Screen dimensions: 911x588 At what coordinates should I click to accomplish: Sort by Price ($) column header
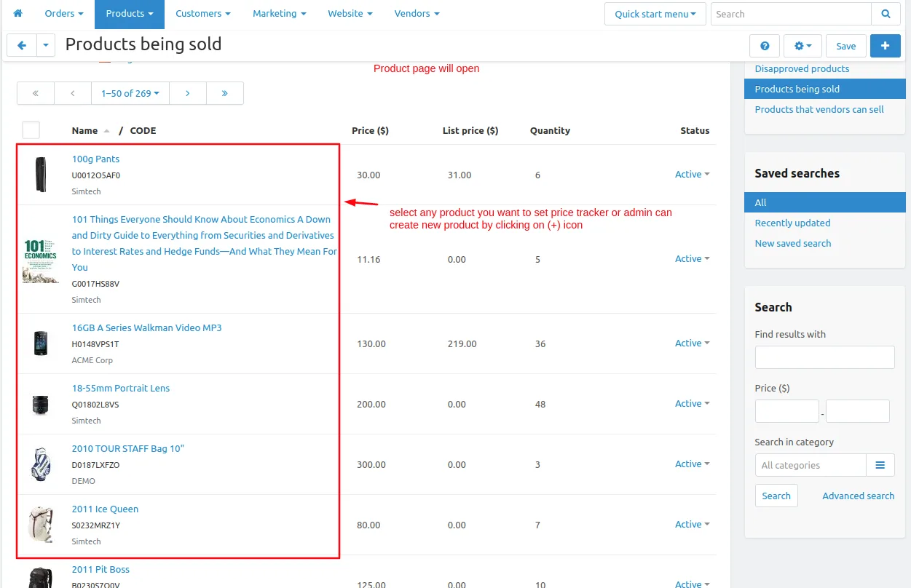[x=370, y=130]
